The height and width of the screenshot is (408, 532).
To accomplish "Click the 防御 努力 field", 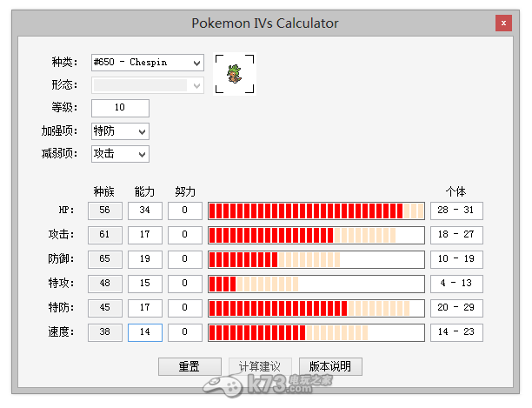I will (x=185, y=259).
